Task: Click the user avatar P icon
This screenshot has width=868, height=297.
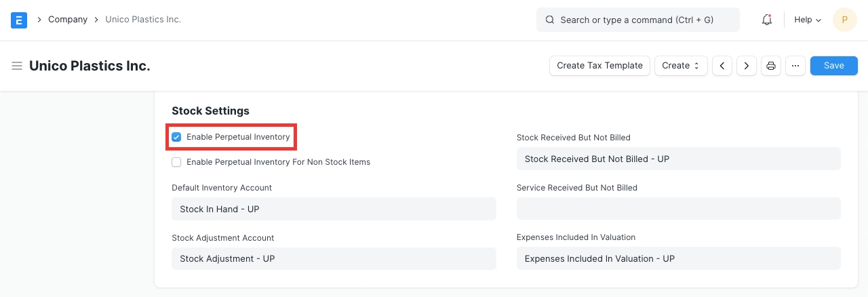Action: (844, 20)
